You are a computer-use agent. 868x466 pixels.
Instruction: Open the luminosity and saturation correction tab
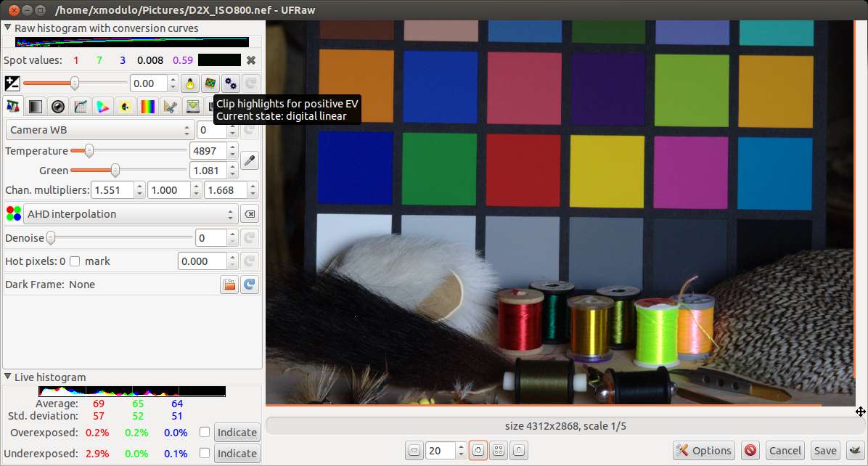click(126, 106)
